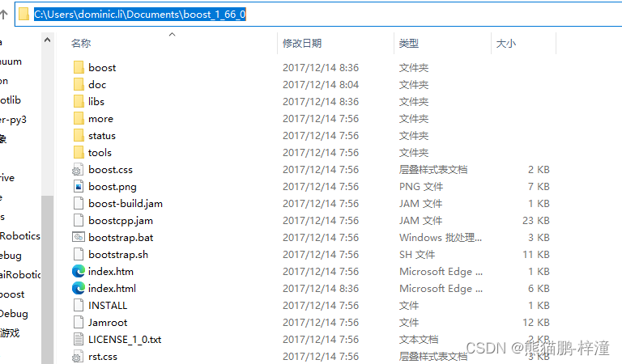
Task: Click the 11 KB size of bootstrap.sh
Action: click(x=536, y=255)
